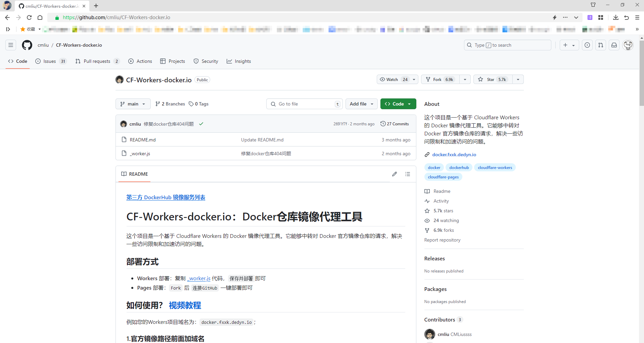This screenshot has width=644, height=343.
Task: Open your pull requests icon in the header
Action: coord(601,45)
